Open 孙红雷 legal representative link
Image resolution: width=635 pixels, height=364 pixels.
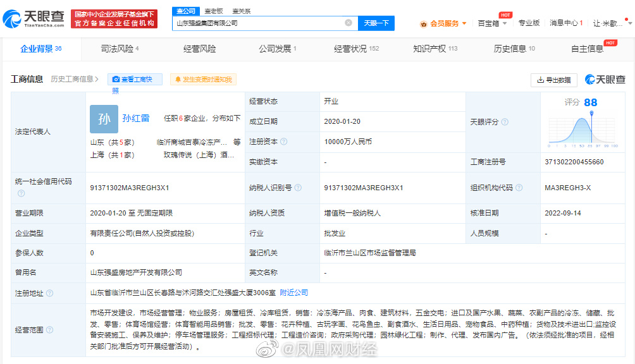[136, 118]
